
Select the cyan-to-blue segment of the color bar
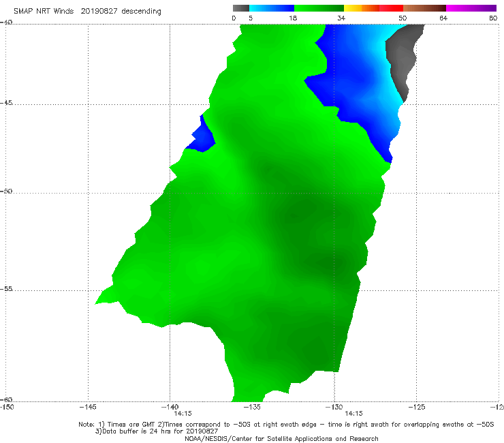pos(272,8)
